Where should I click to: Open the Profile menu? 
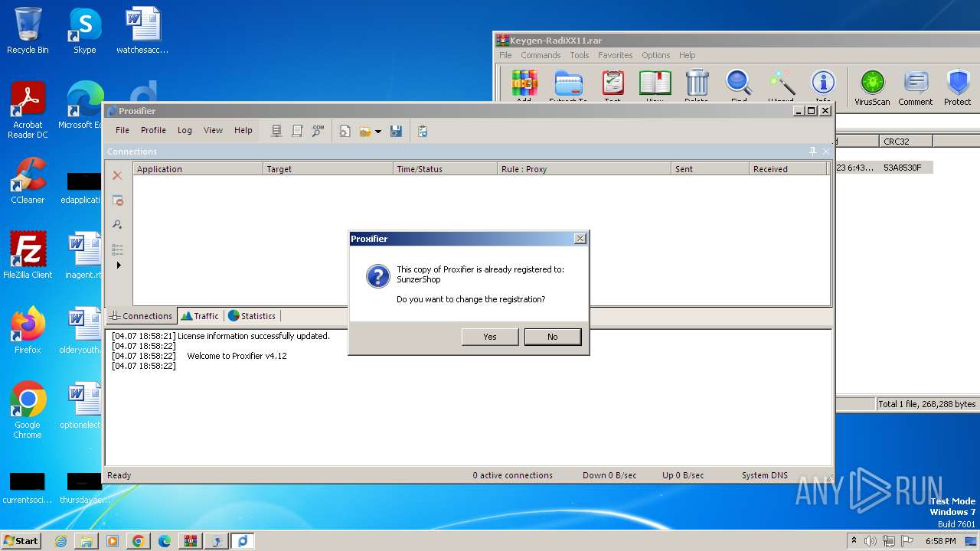point(153,130)
